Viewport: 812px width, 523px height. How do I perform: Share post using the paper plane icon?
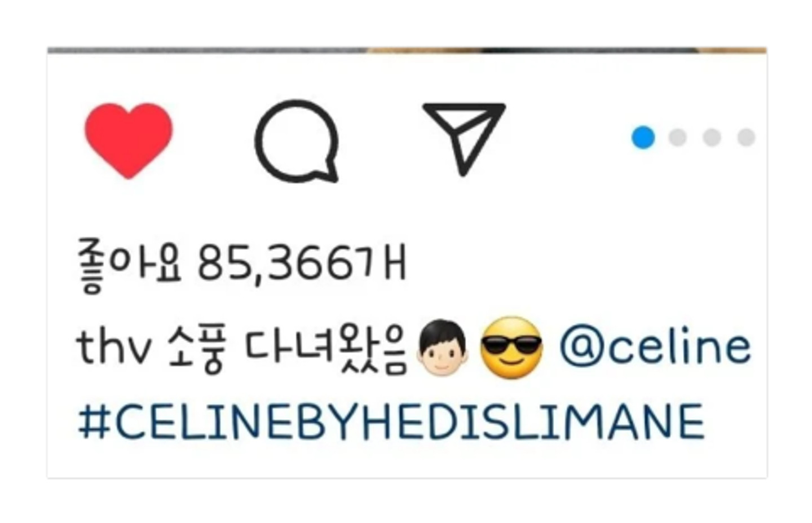pyautogui.click(x=464, y=139)
